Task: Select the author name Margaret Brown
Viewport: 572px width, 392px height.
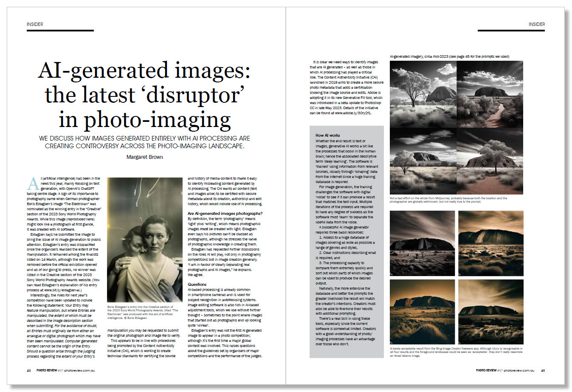Action: point(145,157)
